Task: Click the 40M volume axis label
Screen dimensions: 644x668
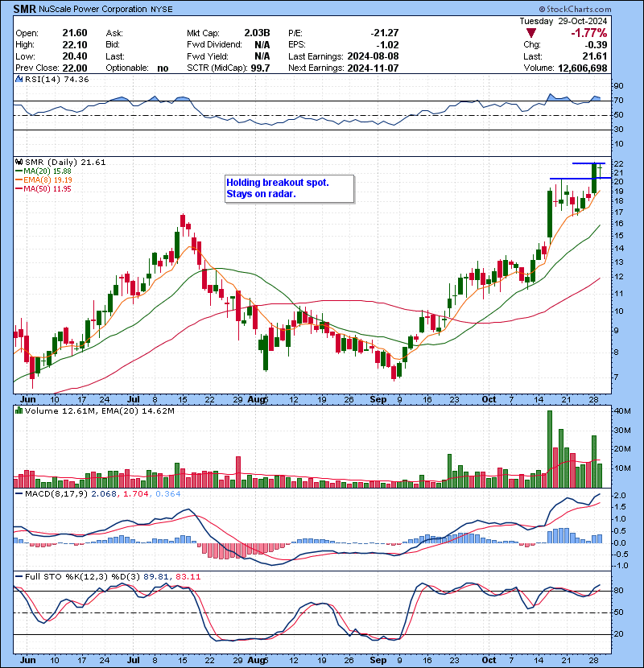Action: (x=621, y=411)
